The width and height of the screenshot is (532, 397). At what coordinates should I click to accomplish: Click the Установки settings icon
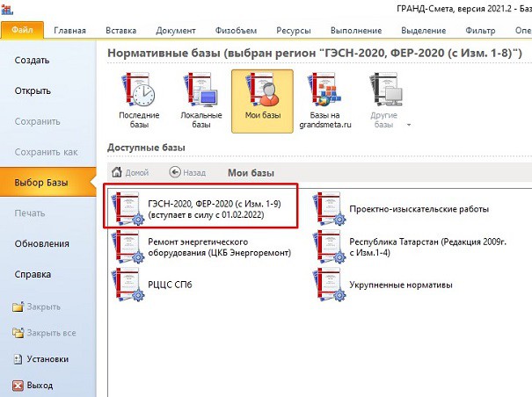(x=18, y=359)
